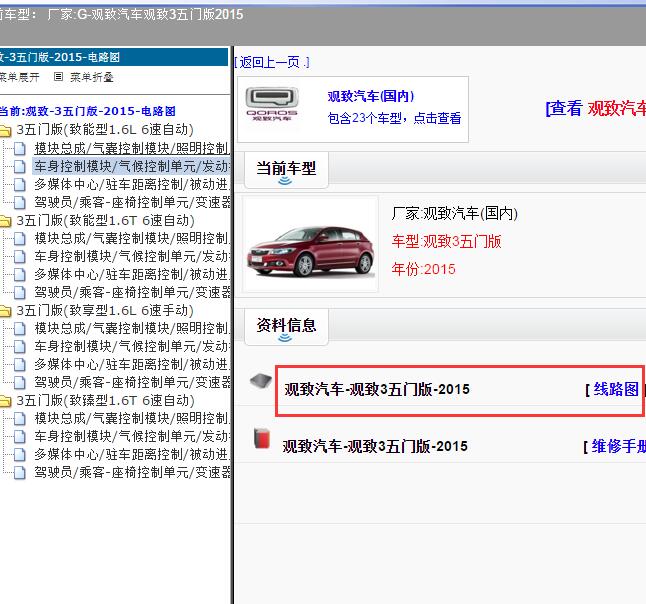Viewport: 646px width, 604px height.
Task: Click 菜单展开 to expand all menus
Action: click(19, 77)
